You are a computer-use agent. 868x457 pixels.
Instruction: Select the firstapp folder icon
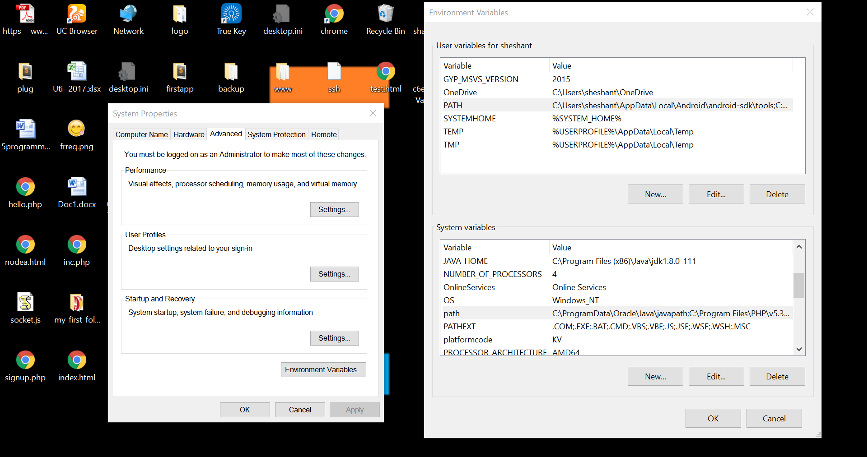[180, 78]
